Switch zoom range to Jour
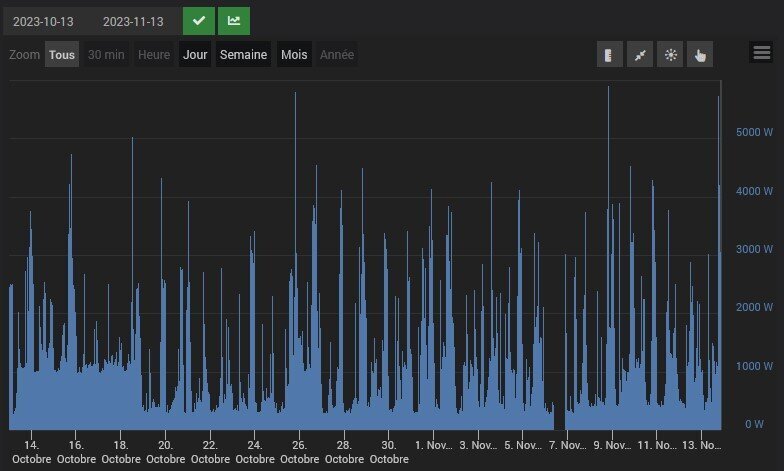The width and height of the screenshot is (784, 471). pos(195,55)
